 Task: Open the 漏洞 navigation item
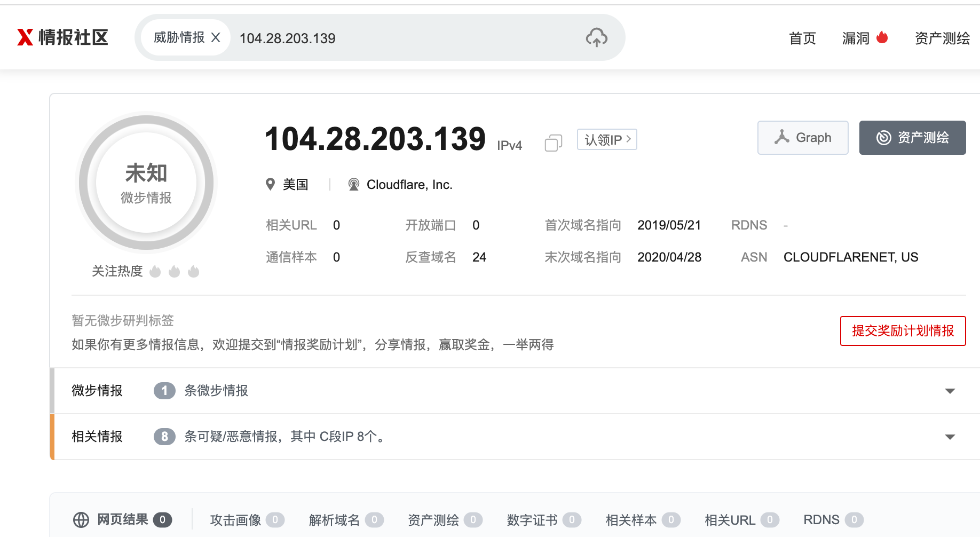[856, 38]
